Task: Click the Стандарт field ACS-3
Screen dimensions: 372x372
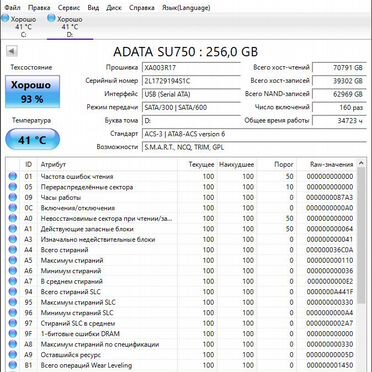Action: point(254,134)
